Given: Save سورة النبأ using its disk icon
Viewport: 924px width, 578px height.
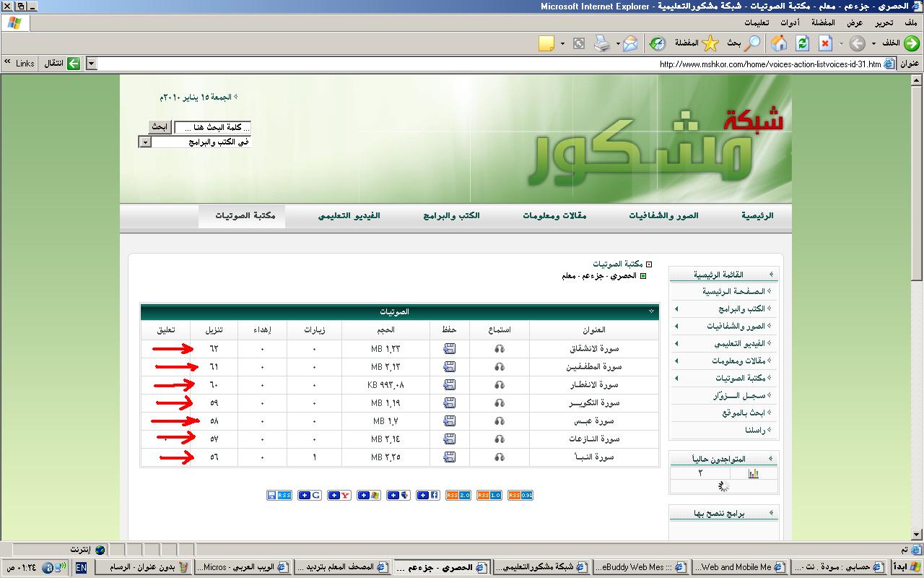Looking at the screenshot, I should click(450, 457).
